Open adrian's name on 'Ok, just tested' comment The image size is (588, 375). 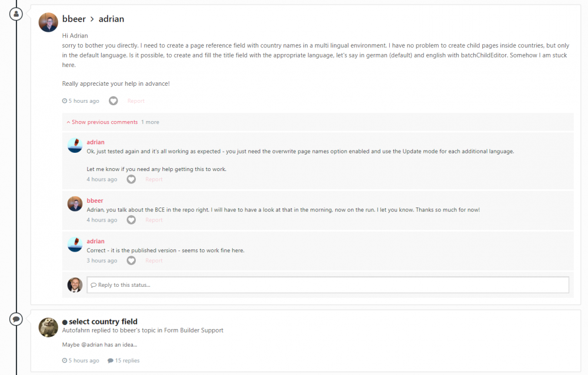click(96, 142)
